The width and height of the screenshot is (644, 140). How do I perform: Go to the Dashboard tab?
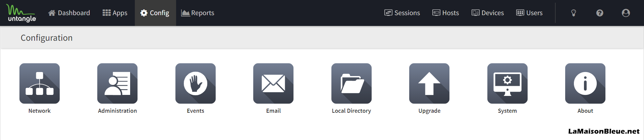[69, 13]
